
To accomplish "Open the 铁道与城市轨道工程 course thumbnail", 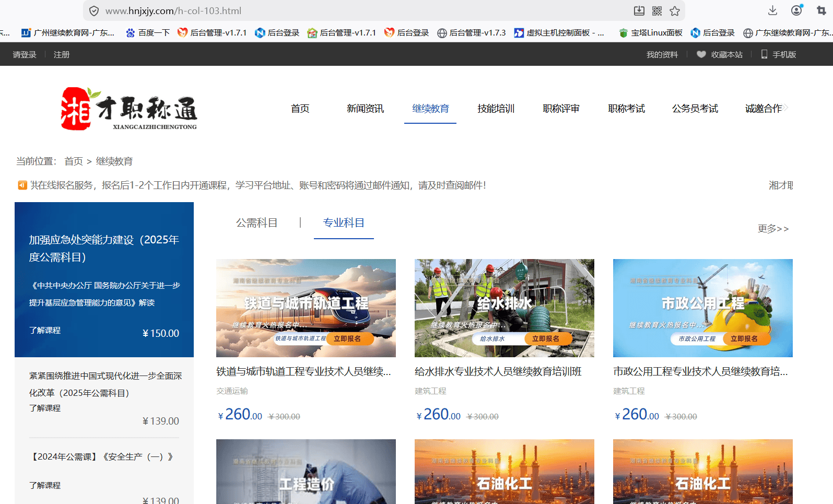I will [x=306, y=308].
